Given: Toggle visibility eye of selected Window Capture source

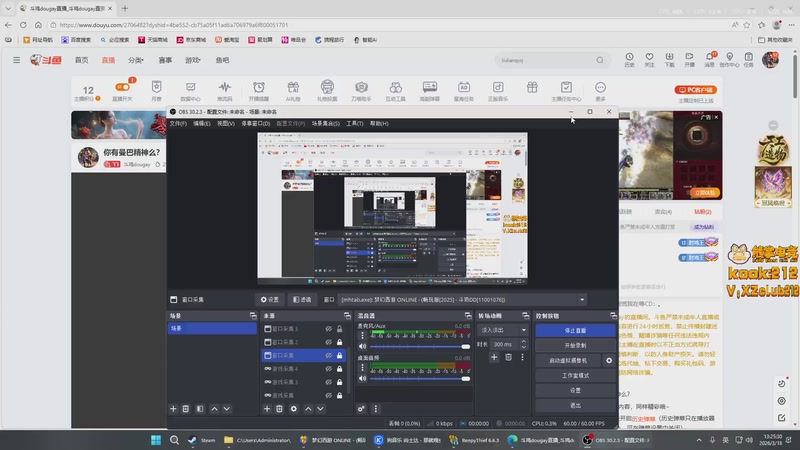Looking at the screenshot, I should [329, 356].
